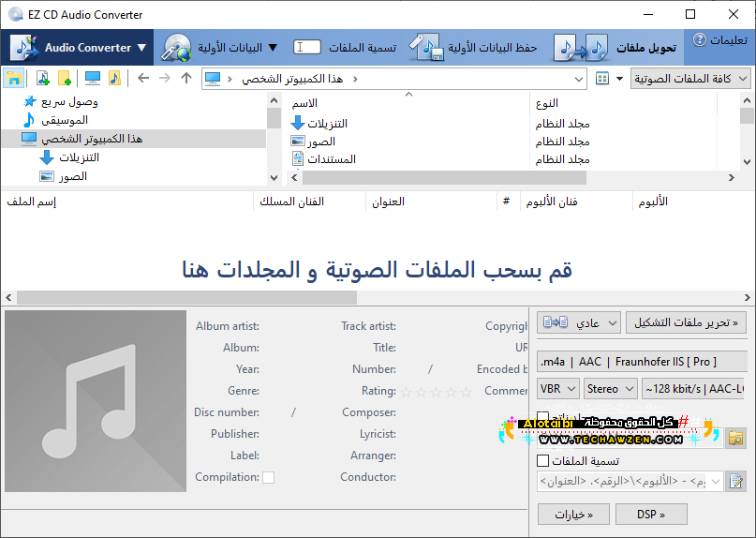
Task: Click the album cover art placeholder
Action: tap(96, 401)
